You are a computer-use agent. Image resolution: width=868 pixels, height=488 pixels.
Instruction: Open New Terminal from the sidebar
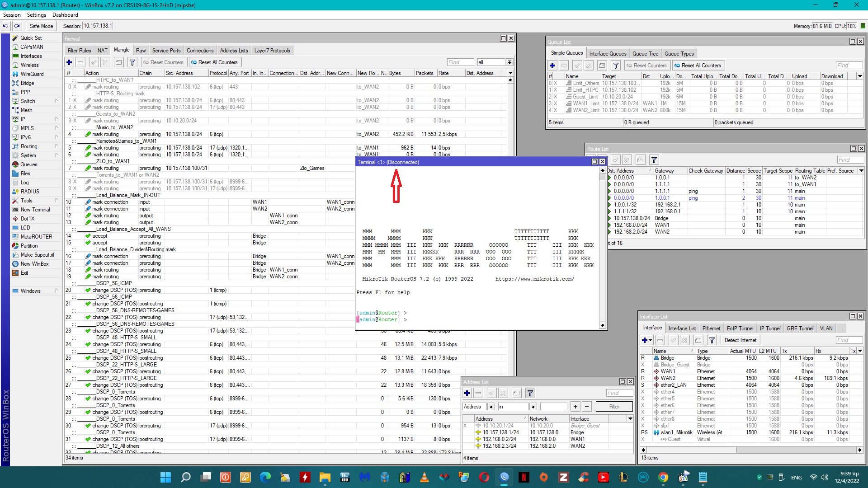[x=35, y=210]
